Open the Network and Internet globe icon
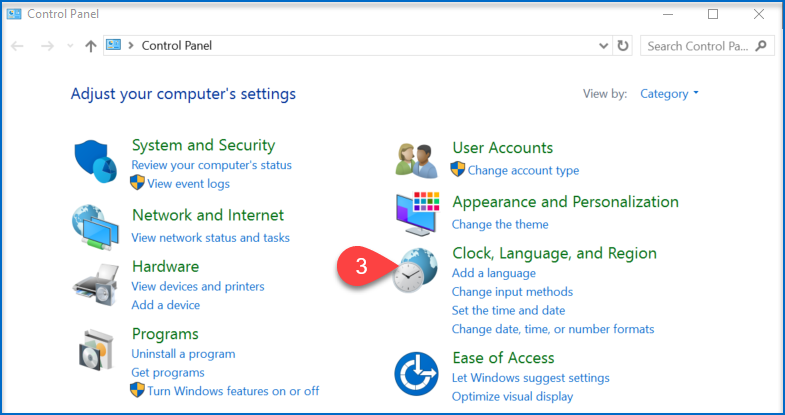 pyautogui.click(x=96, y=227)
